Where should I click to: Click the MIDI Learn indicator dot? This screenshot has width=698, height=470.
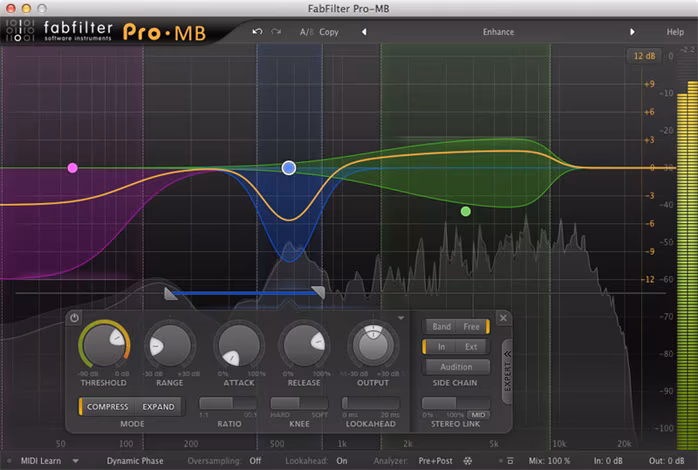point(9,461)
